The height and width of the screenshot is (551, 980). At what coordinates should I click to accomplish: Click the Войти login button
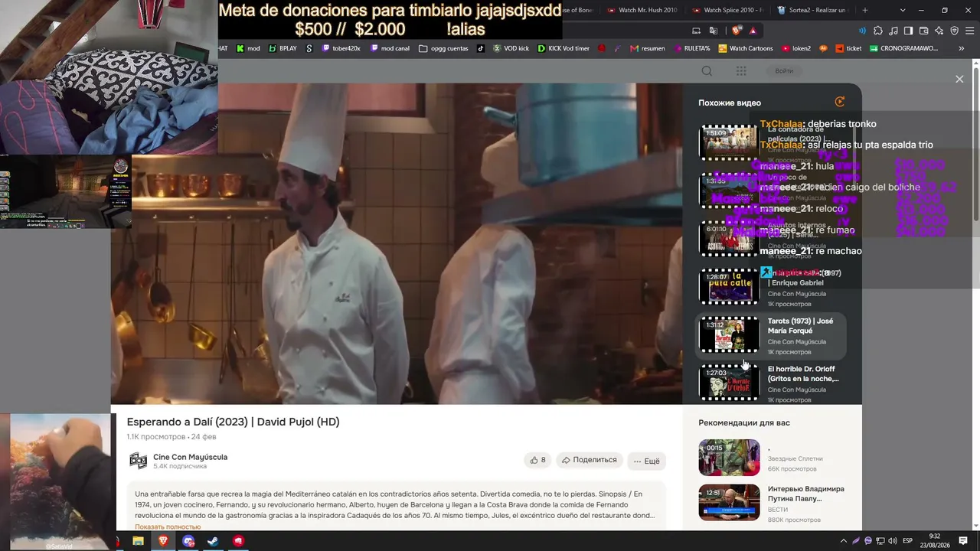784,70
